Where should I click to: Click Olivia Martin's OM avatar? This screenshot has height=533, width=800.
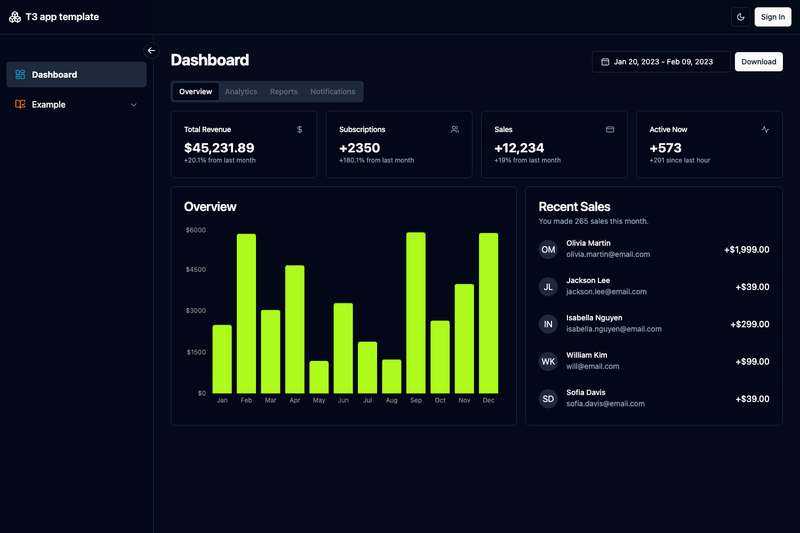point(548,249)
